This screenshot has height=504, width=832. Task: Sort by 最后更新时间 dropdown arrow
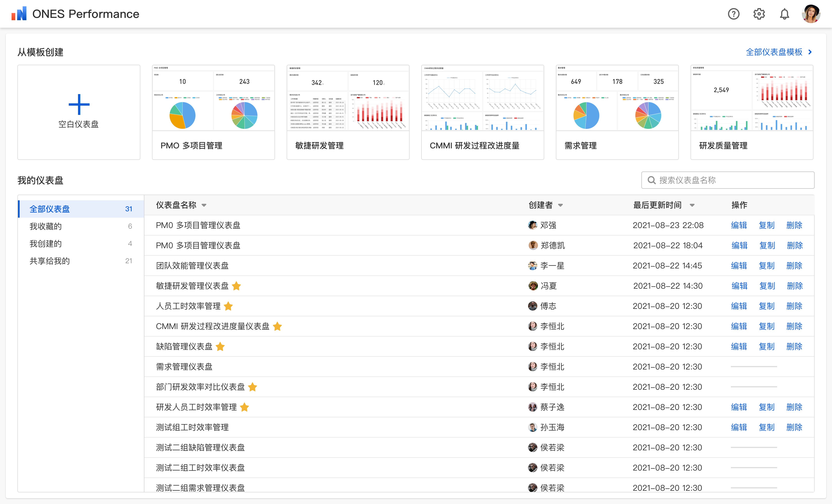[x=692, y=205]
